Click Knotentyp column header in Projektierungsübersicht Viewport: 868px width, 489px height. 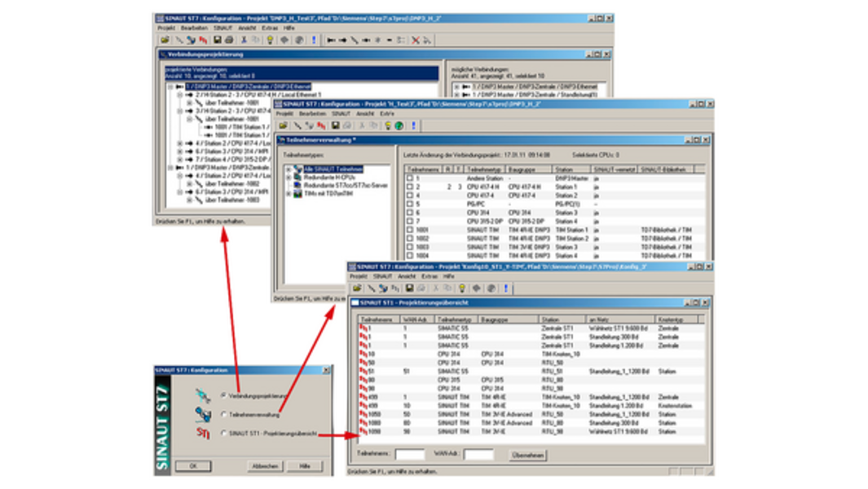[x=677, y=319]
